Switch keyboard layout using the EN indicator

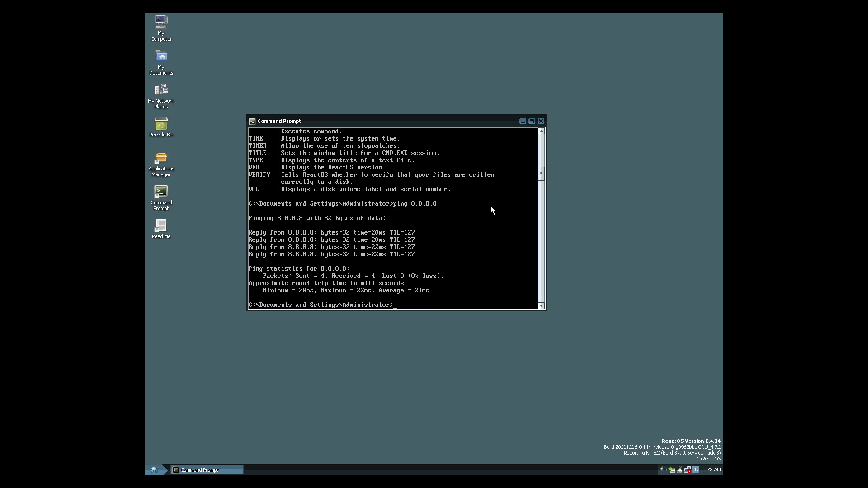pyautogui.click(x=695, y=469)
